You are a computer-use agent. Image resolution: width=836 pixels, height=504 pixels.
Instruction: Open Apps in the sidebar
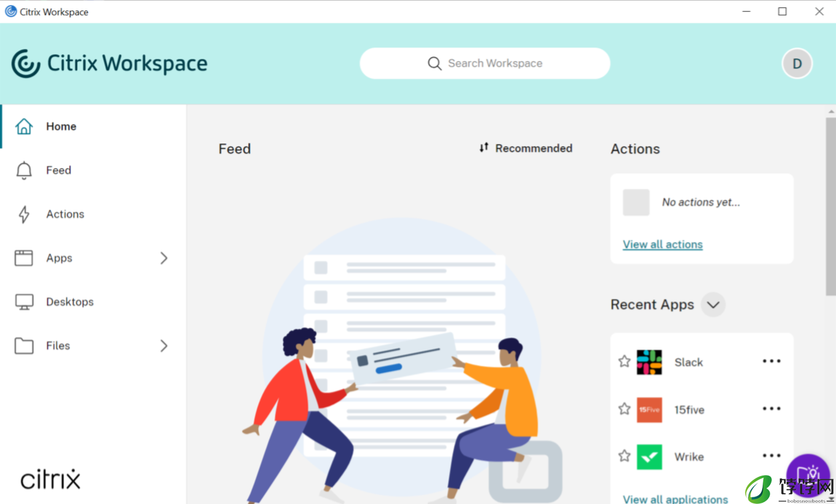click(93, 258)
